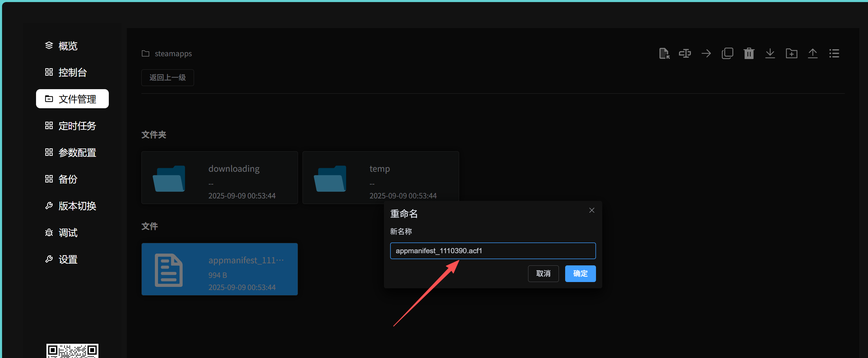Click the move arrow toolbar icon
The image size is (868, 358).
point(706,53)
